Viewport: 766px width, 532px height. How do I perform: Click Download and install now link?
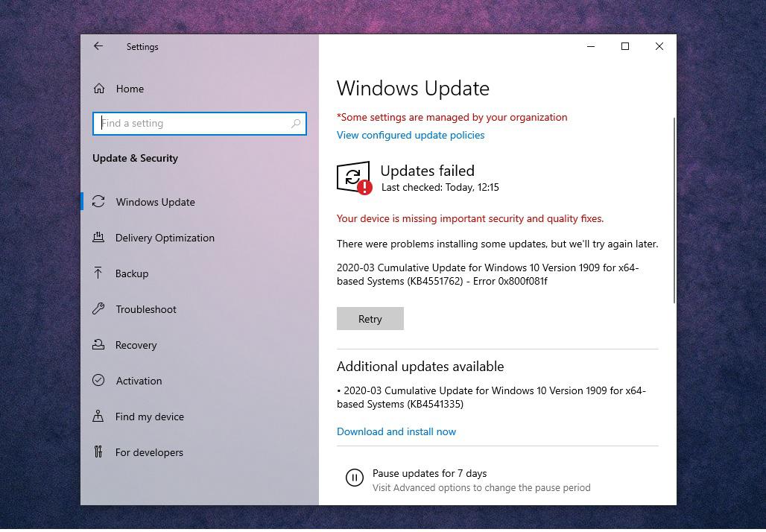click(x=396, y=431)
